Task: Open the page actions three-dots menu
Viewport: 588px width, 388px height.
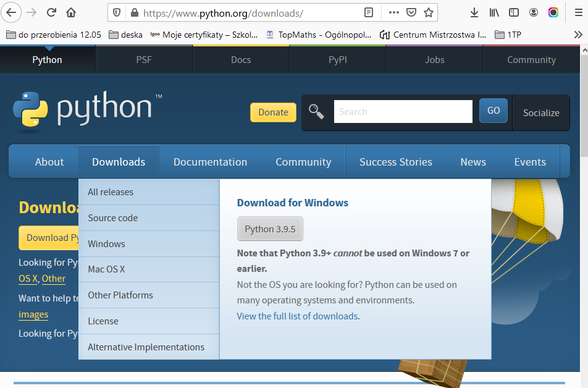Action: (394, 13)
